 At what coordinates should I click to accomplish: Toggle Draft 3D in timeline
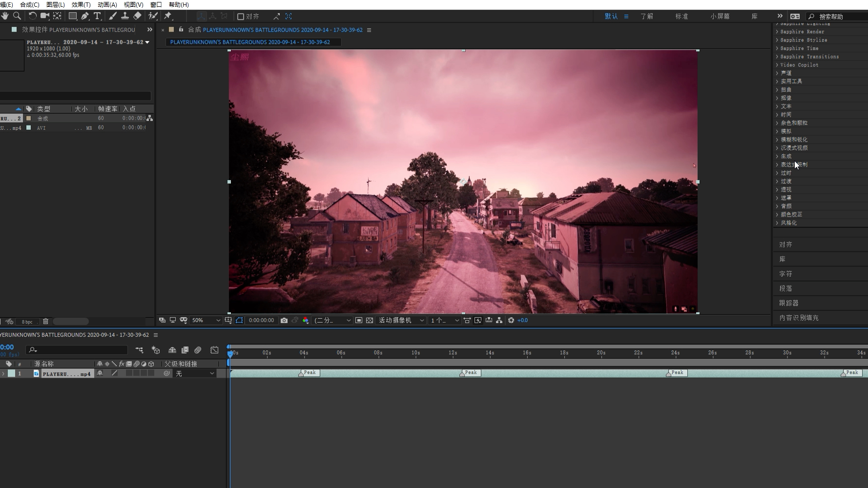coord(156,350)
